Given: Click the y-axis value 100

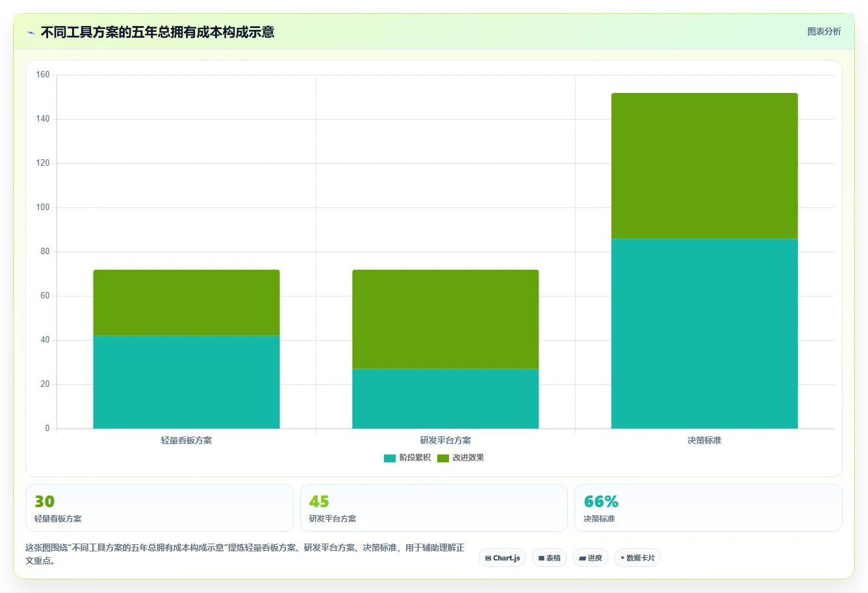Looking at the screenshot, I should point(43,207).
